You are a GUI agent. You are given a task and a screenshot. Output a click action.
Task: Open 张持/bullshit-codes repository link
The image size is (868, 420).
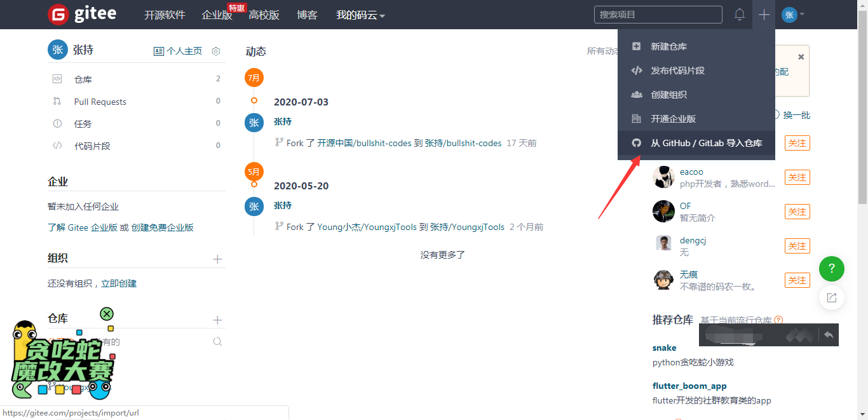pos(463,143)
